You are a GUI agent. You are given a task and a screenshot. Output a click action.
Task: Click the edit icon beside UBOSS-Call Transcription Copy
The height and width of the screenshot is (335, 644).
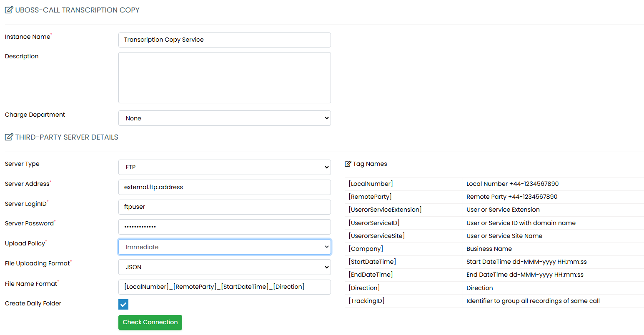(9, 10)
